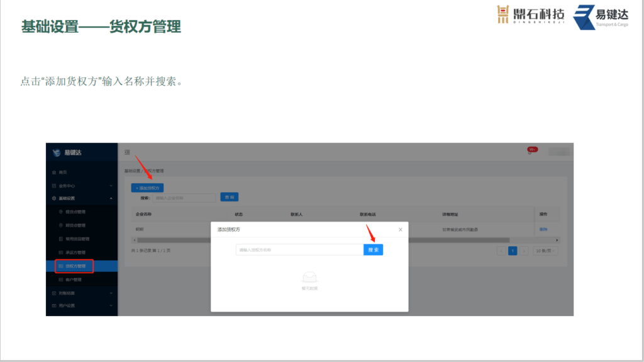This screenshot has width=644, height=362.
Task: Open the 10 条/页 page size dropdown
Action: [x=545, y=251]
